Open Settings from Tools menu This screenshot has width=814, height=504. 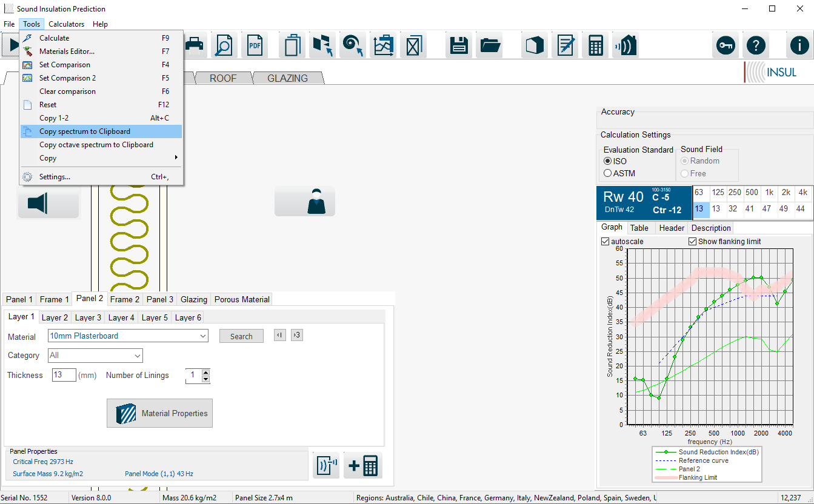(101, 177)
